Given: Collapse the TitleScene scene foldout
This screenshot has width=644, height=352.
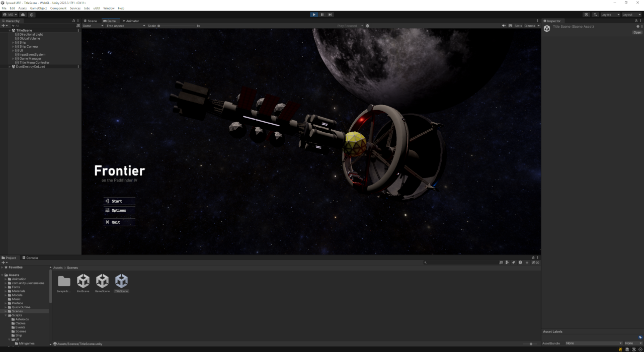Looking at the screenshot, I should click(x=10, y=30).
